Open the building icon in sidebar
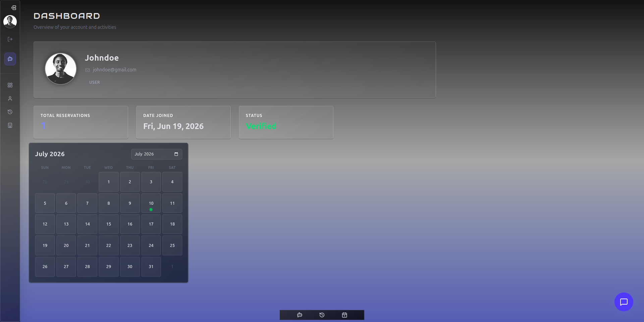Image resolution: width=644 pixels, height=322 pixels. (x=10, y=125)
